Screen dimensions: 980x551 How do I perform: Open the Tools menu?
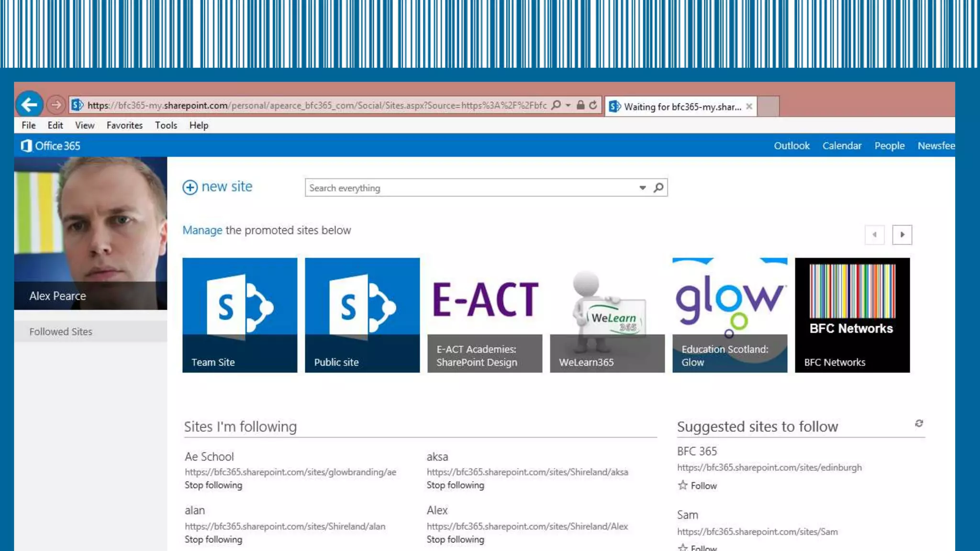166,125
